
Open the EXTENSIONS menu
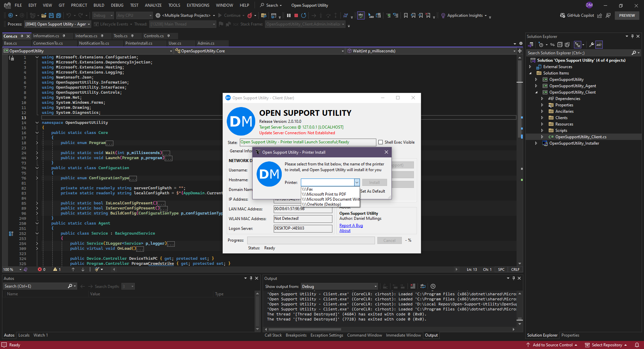pyautogui.click(x=198, y=5)
